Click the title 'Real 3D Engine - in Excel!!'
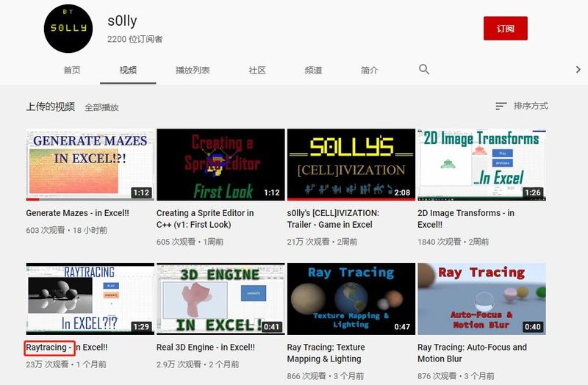Screen dimensions: 588x385 [206, 347]
